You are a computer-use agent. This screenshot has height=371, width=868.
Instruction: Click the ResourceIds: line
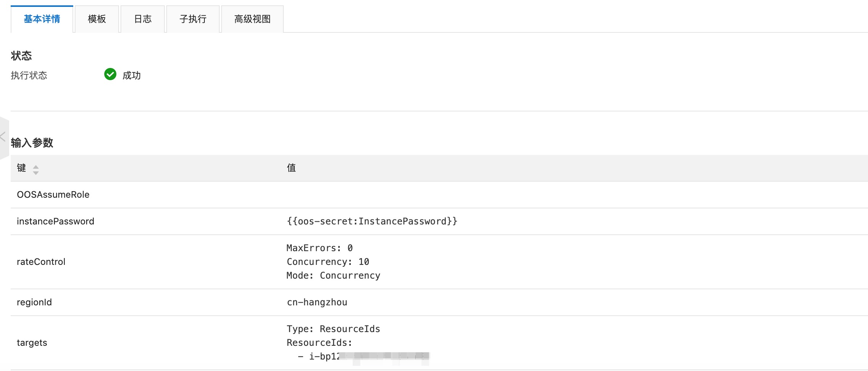[320, 343]
